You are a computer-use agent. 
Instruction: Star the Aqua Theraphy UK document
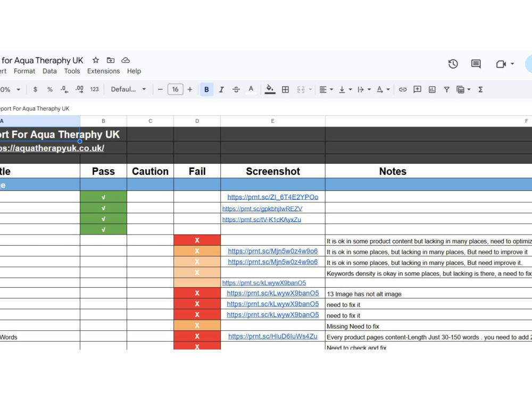[x=96, y=61]
